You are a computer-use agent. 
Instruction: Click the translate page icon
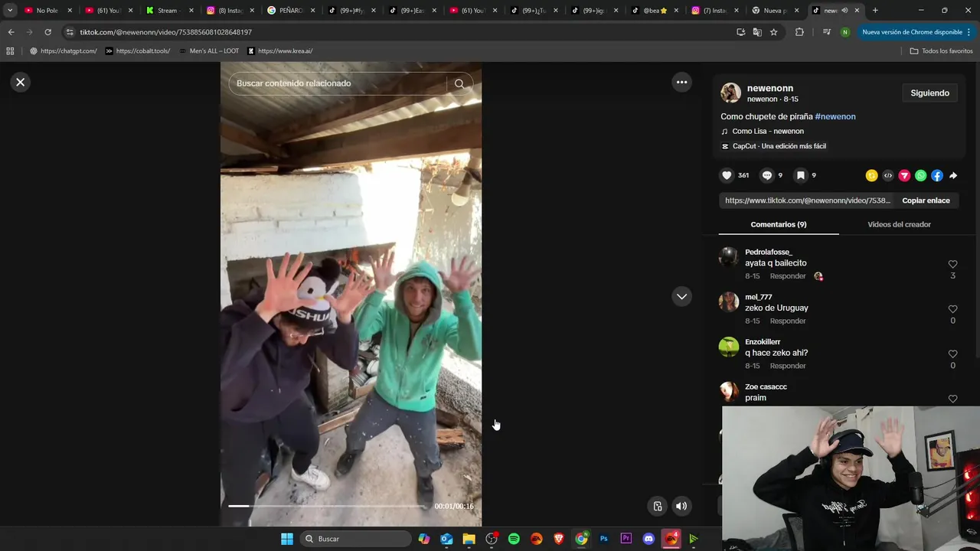click(x=757, y=32)
